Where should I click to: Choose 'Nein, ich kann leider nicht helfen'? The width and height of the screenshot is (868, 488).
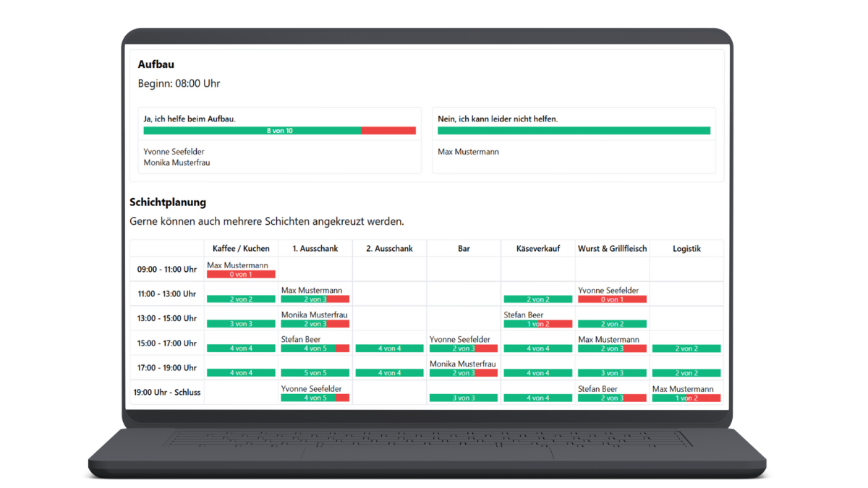[498, 119]
